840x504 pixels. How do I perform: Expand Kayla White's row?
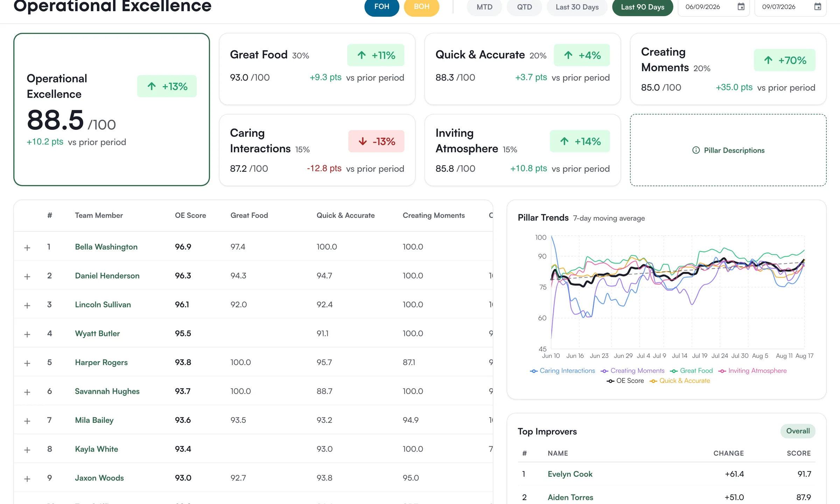pyautogui.click(x=27, y=450)
